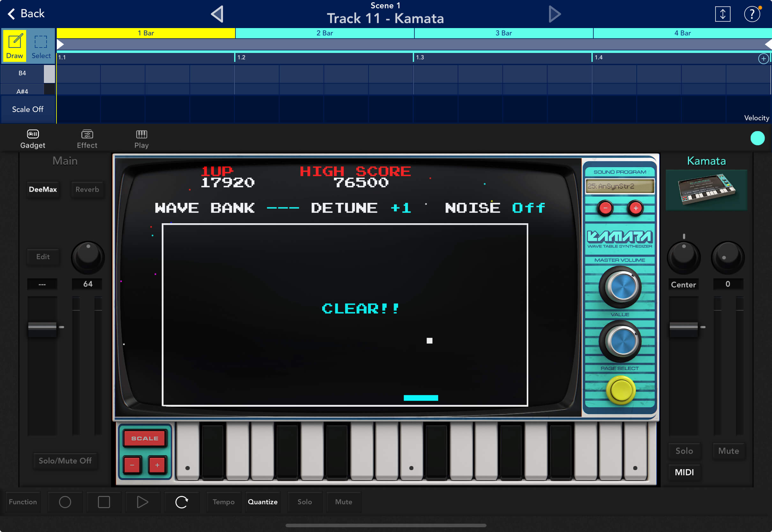The height and width of the screenshot is (532, 772).
Task: Click the cyan paddle in the game
Action: click(x=421, y=398)
